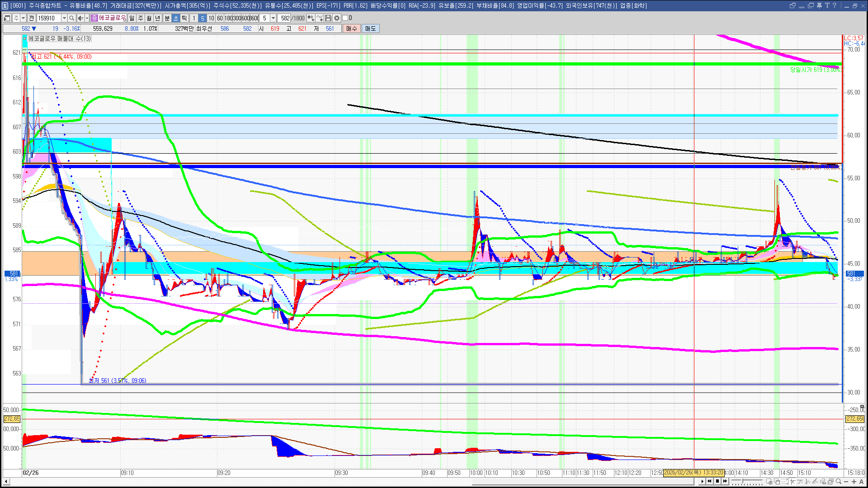This screenshot has width=868, height=488.
Task: Zoom out using the minus icon at bottom right
Action: pos(846,482)
